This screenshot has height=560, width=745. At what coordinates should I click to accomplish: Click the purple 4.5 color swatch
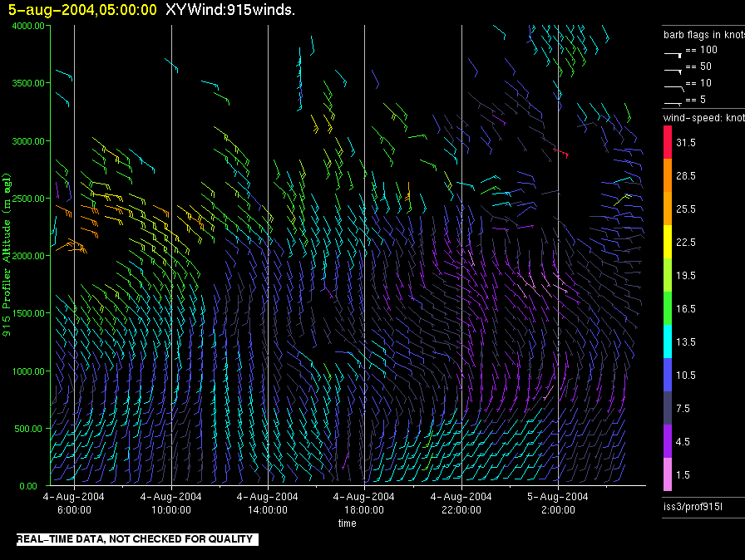[x=668, y=441]
